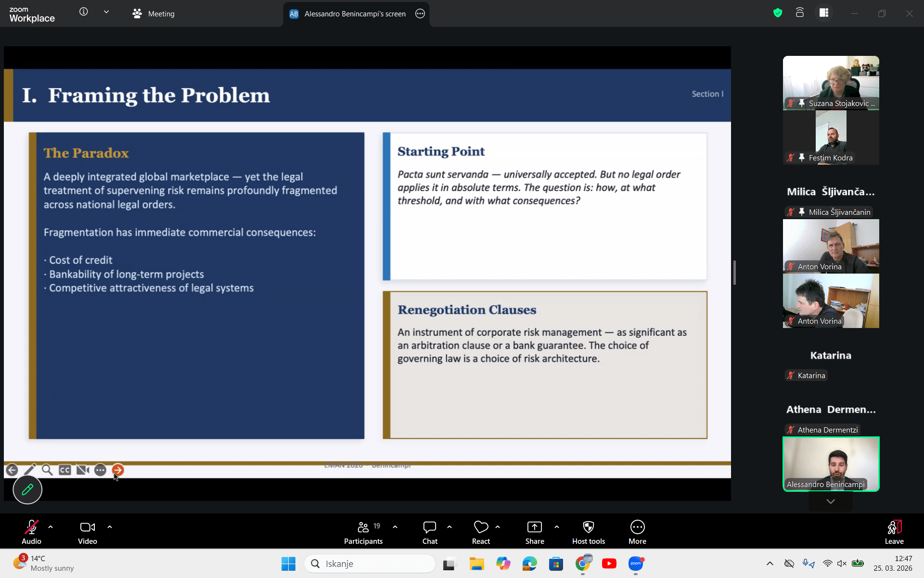Viewport: 924px width, 578px height.
Task: Open the green encryption shield icon
Action: coord(778,13)
